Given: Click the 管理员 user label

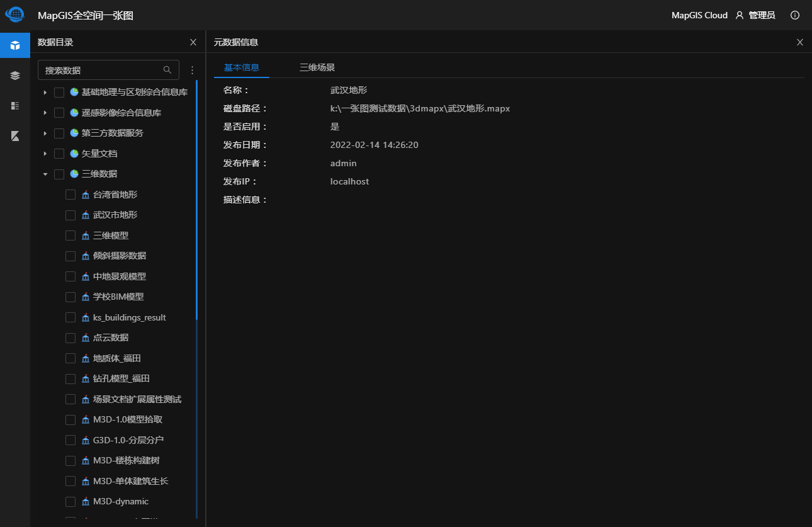Looking at the screenshot, I should point(762,15).
